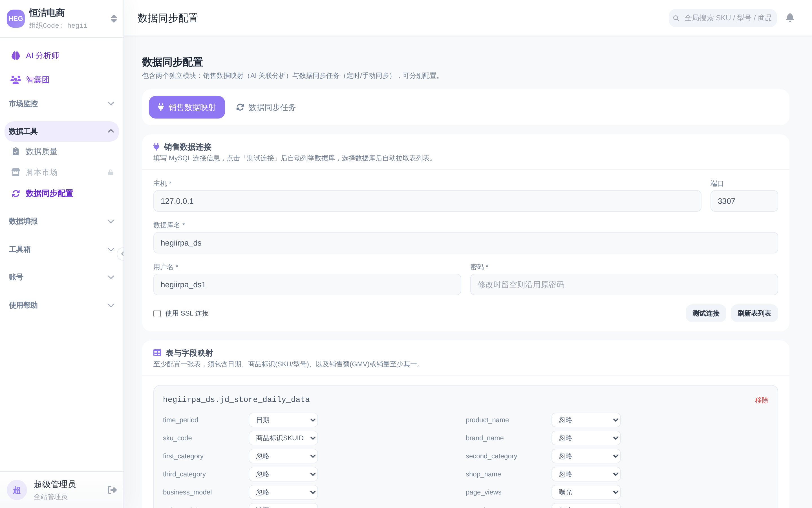Focus the 主机 input field
The height and width of the screenshot is (508, 812).
[x=427, y=201]
